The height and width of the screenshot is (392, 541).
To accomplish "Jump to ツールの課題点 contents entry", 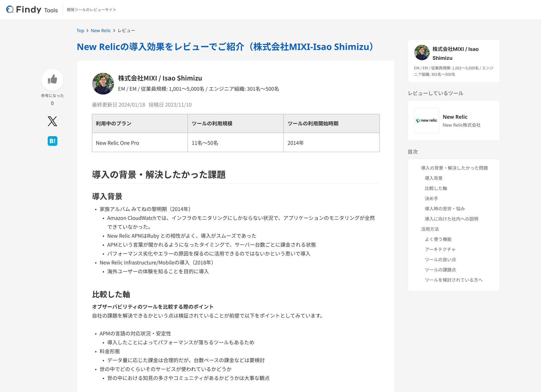I will coord(440,270).
